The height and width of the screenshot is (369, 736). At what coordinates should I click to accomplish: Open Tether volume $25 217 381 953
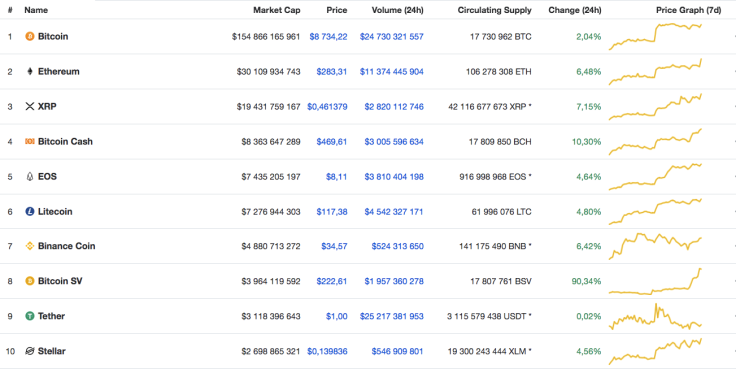(392, 316)
